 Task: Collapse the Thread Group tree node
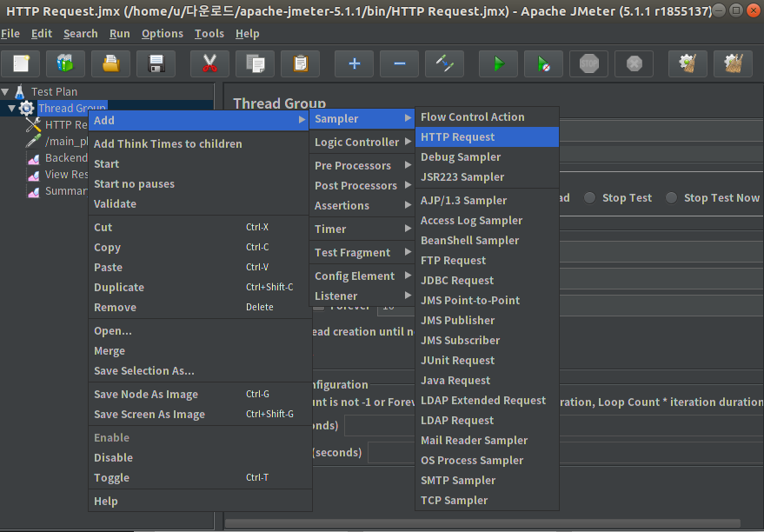[x=11, y=108]
